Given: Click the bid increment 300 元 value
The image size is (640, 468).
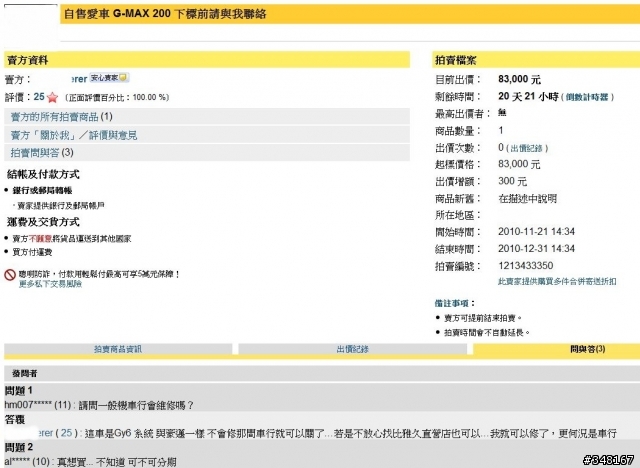Looking at the screenshot, I should coord(512,181).
